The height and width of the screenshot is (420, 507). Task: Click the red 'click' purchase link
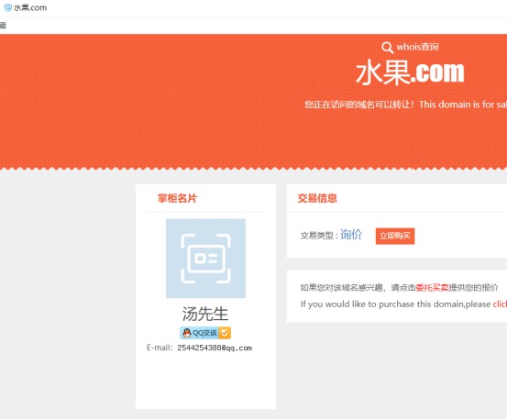(500, 304)
